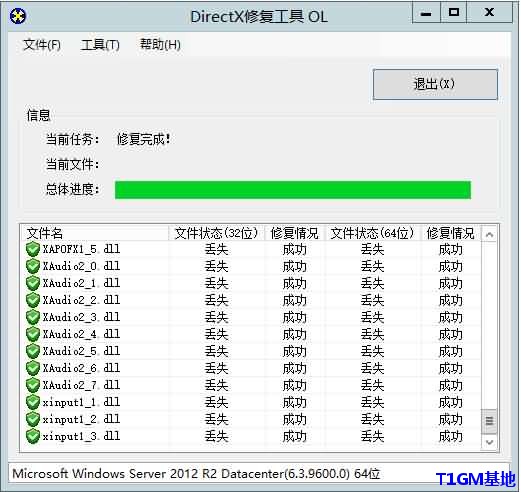The width and height of the screenshot is (521, 492).
Task: Click the 退出(X) exit button
Action: coord(435,84)
